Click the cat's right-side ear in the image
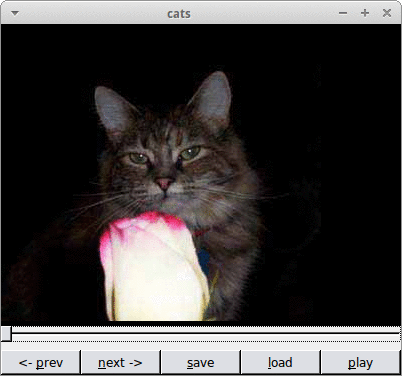402x376 pixels. click(212, 100)
